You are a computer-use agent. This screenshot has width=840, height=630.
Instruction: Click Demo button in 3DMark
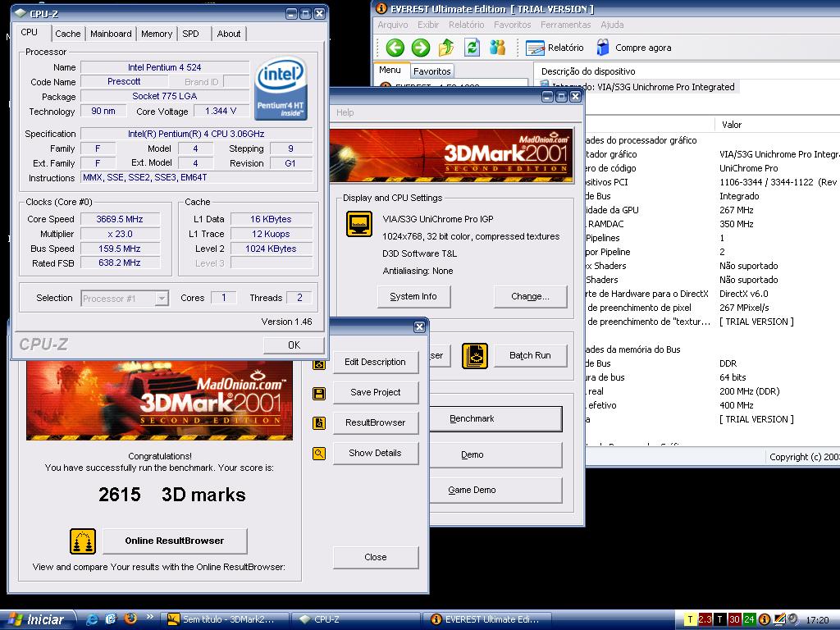coord(495,454)
